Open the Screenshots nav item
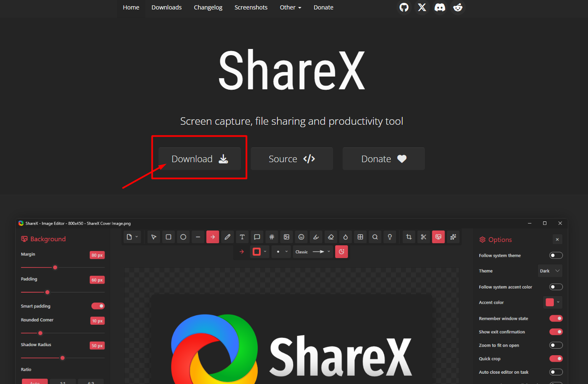588x384 pixels. click(251, 7)
